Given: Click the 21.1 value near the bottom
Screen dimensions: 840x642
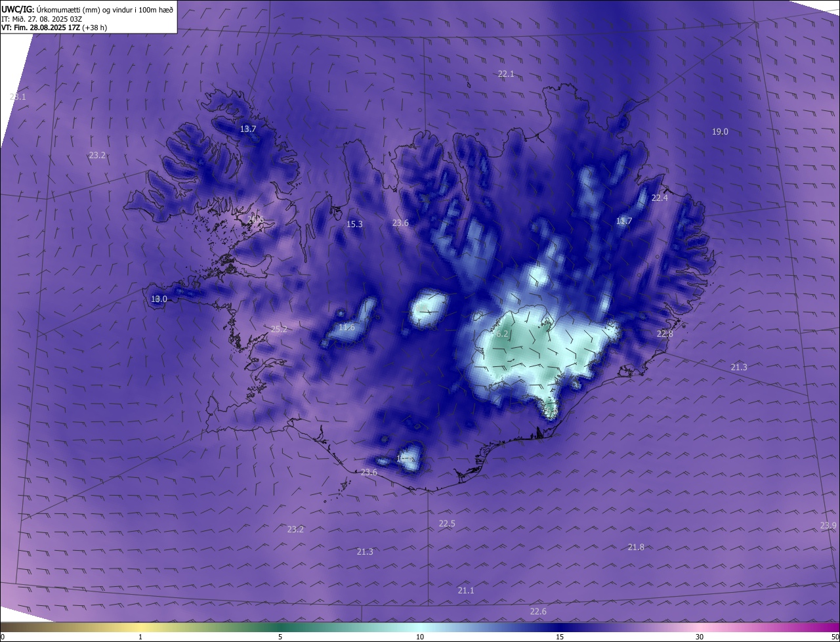Looking at the screenshot, I should 466,591.
